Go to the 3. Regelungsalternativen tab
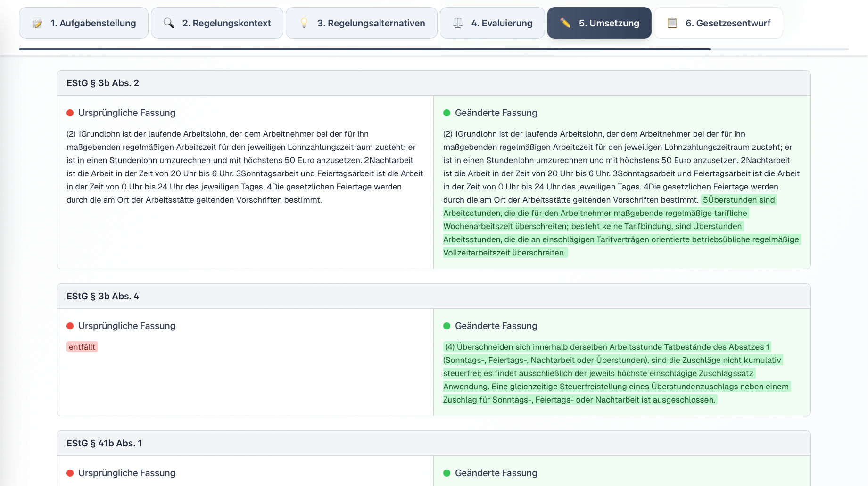 tap(362, 23)
